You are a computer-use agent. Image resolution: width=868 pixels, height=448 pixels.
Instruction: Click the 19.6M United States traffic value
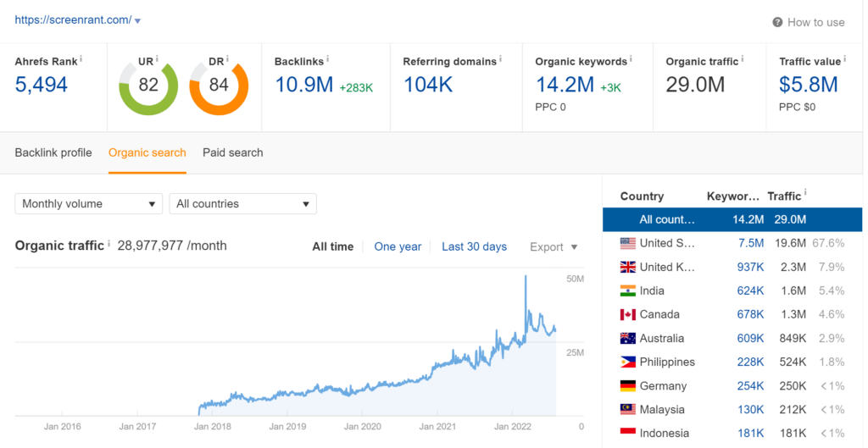(791, 243)
